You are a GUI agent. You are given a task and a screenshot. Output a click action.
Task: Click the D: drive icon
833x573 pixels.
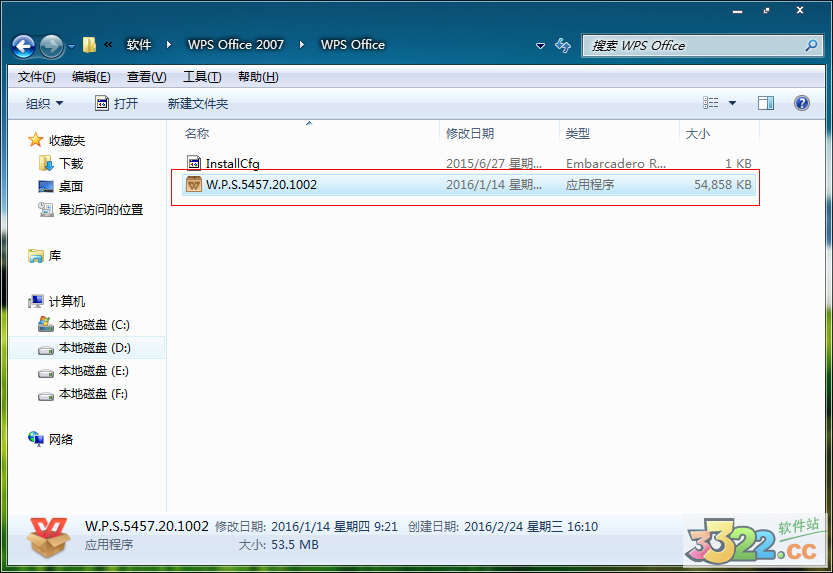[x=46, y=349]
